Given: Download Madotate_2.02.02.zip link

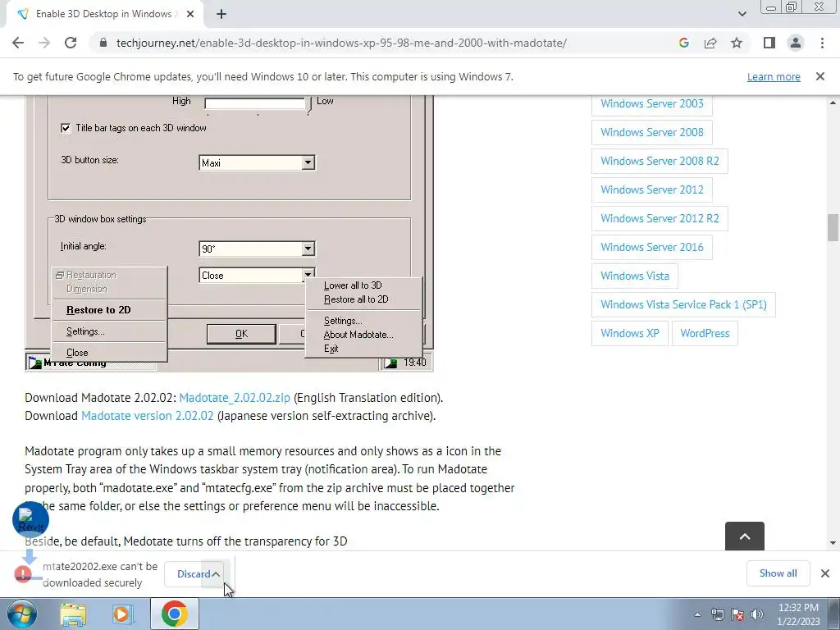Looking at the screenshot, I should pos(235,398).
